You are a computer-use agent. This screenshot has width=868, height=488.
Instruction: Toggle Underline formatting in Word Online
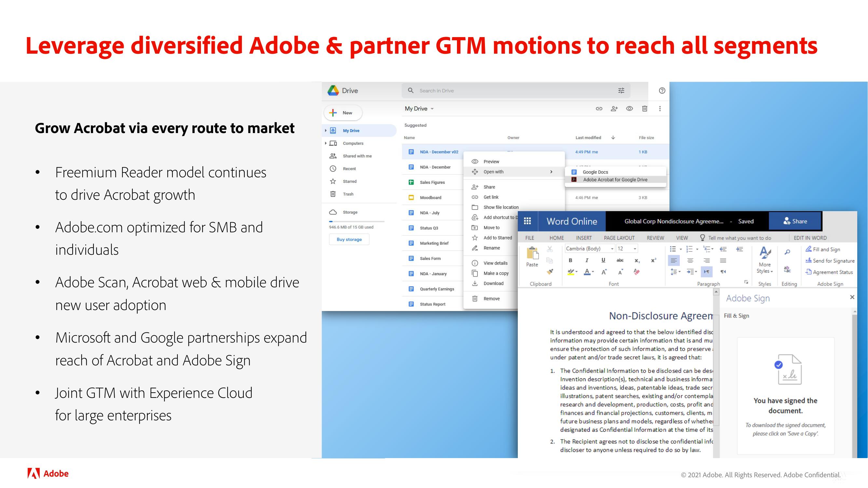point(603,260)
